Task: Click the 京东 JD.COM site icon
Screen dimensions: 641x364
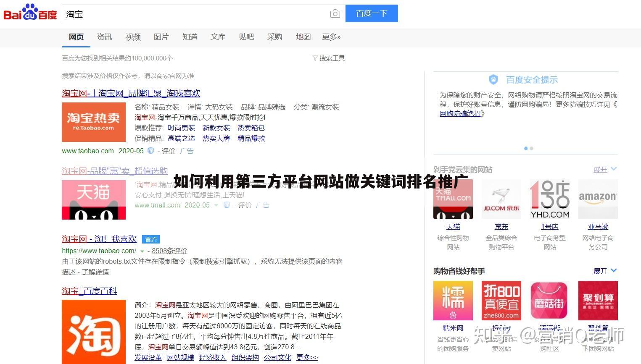Action: [501, 199]
